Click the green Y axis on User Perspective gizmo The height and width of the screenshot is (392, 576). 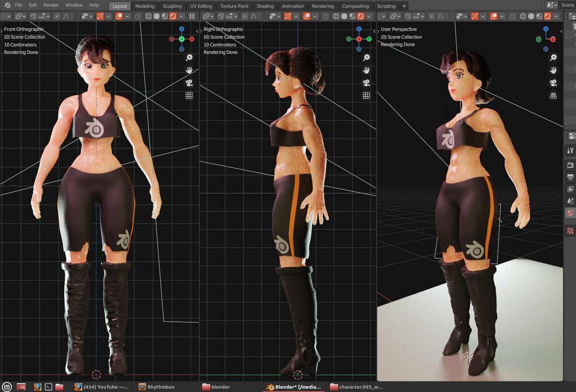click(538, 39)
